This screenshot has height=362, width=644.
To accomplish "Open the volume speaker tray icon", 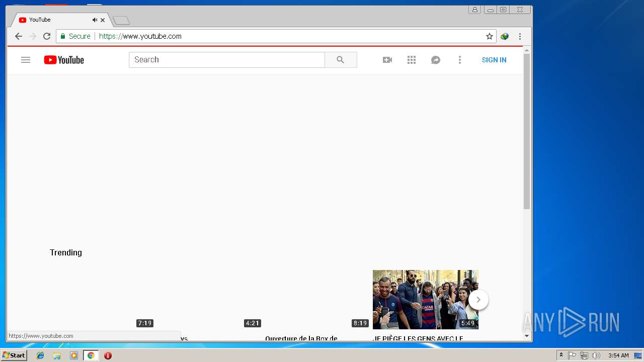I will click(596, 355).
